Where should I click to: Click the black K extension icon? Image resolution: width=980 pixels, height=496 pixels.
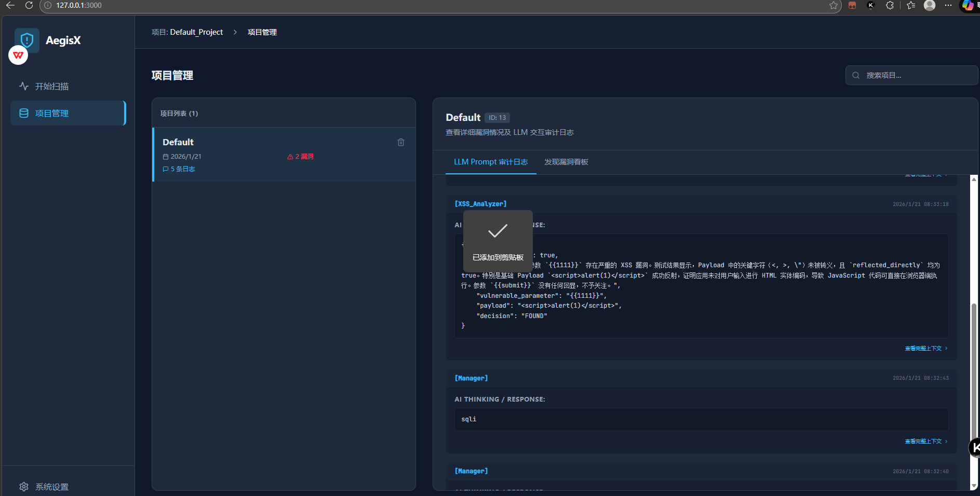pos(871,5)
